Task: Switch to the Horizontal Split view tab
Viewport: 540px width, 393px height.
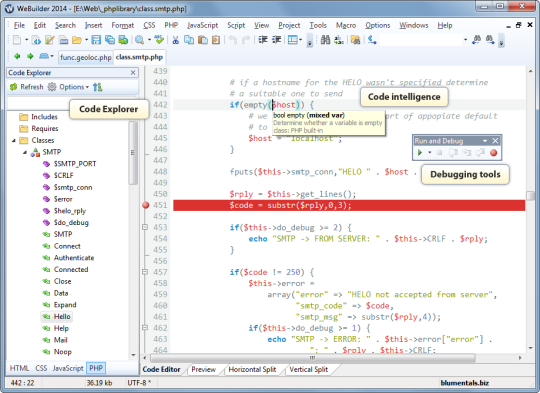Action: 252,370
